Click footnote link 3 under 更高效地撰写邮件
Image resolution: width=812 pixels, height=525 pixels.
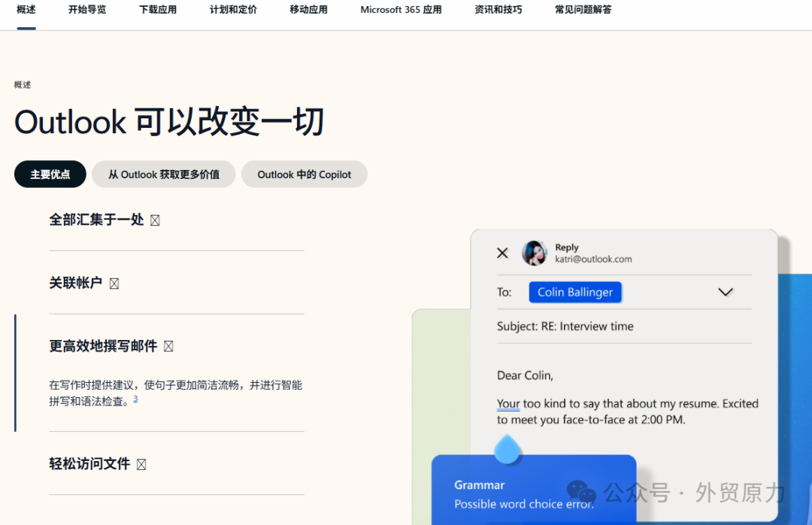coord(135,399)
